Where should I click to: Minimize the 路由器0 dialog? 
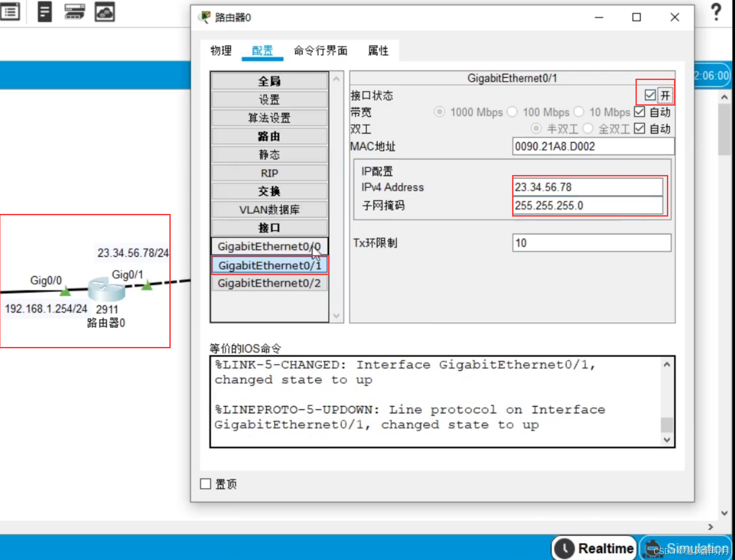[x=599, y=17]
